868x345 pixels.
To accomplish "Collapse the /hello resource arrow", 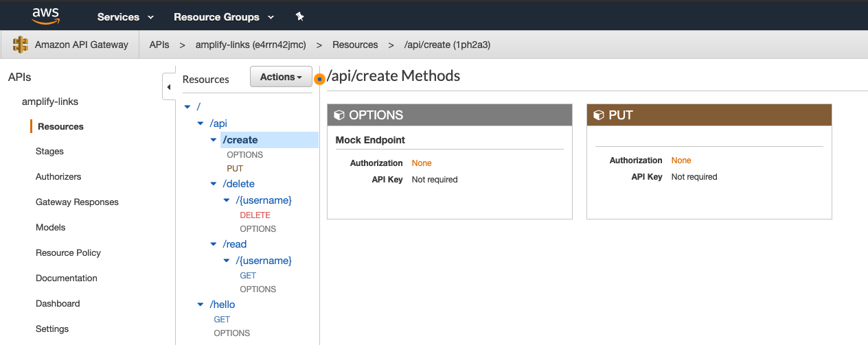I will (201, 305).
